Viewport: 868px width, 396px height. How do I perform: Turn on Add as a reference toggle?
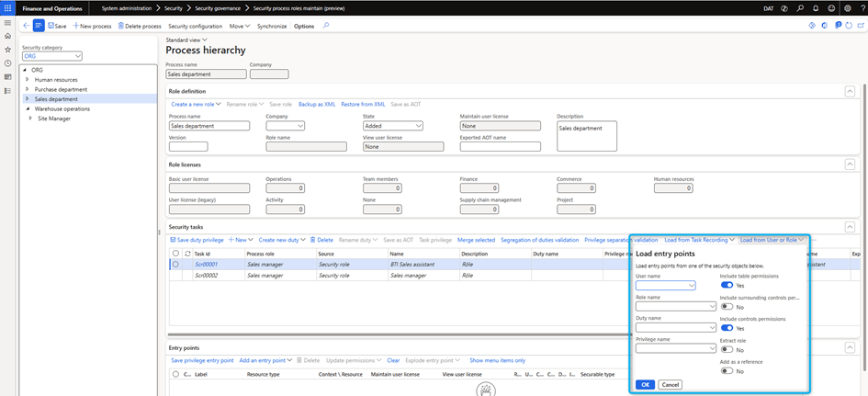pyautogui.click(x=727, y=371)
